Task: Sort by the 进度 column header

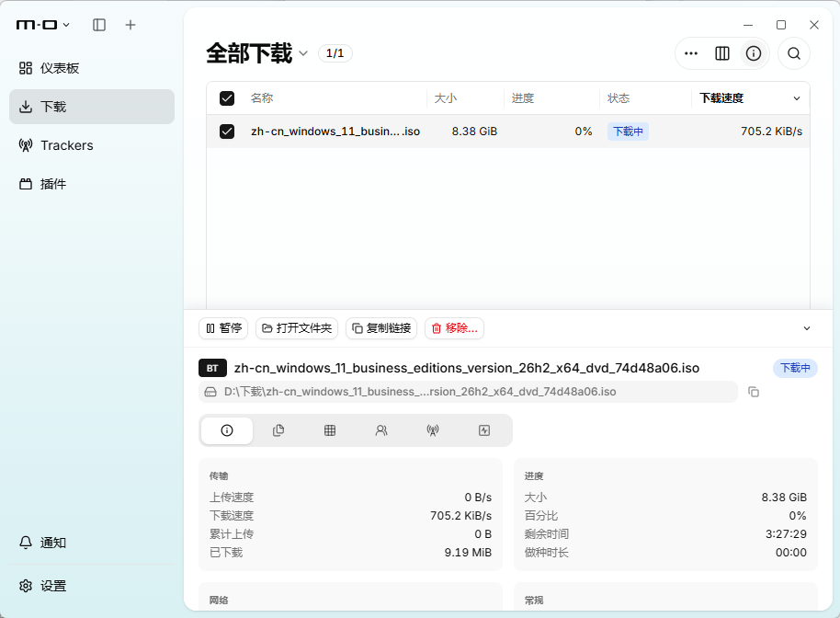Action: tap(522, 98)
